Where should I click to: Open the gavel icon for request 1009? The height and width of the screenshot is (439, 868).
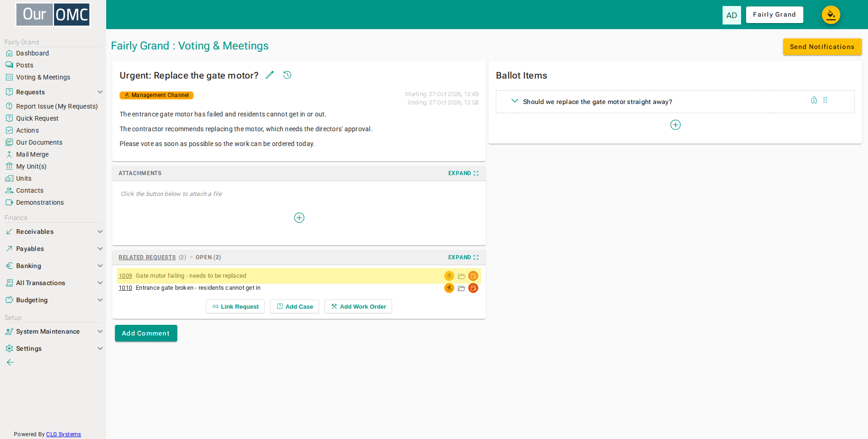point(449,276)
